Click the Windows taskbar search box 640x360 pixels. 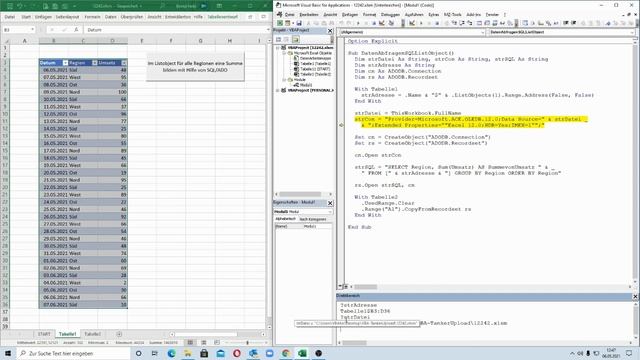(73, 353)
